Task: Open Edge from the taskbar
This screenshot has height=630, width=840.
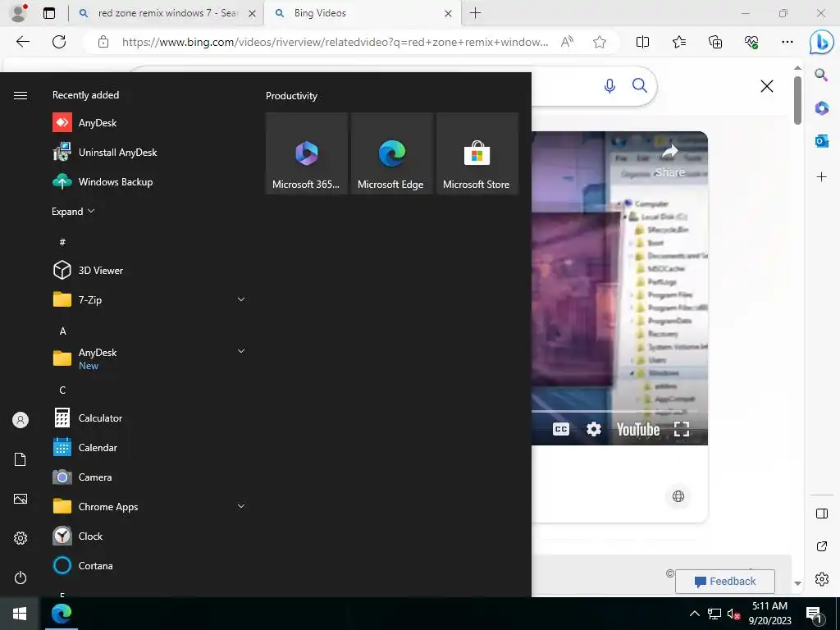Action: [61, 614]
